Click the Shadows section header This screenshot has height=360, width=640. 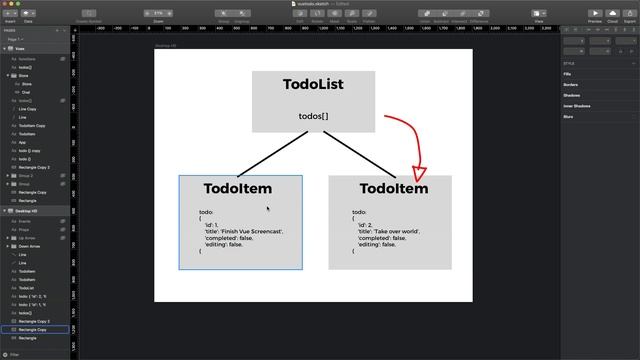pos(572,95)
